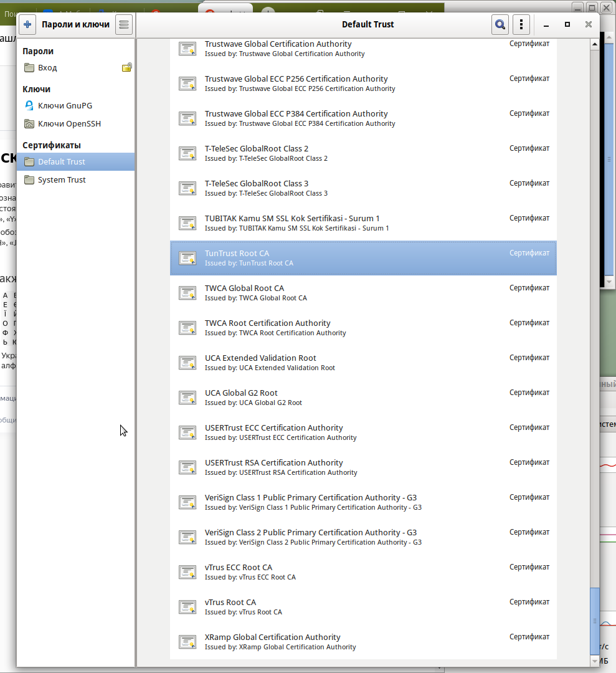Click the Ключи OpenSSH folder icon
This screenshot has height=673, width=616.
pos(29,123)
